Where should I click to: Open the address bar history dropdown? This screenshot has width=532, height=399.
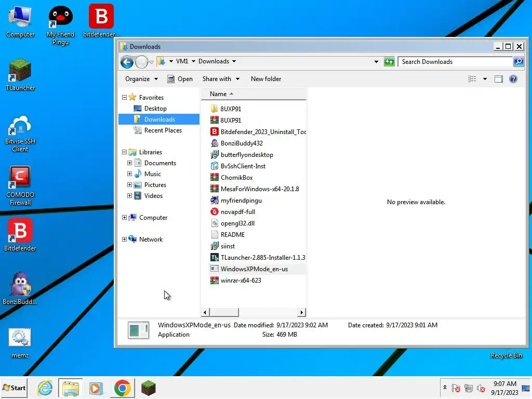coord(376,62)
